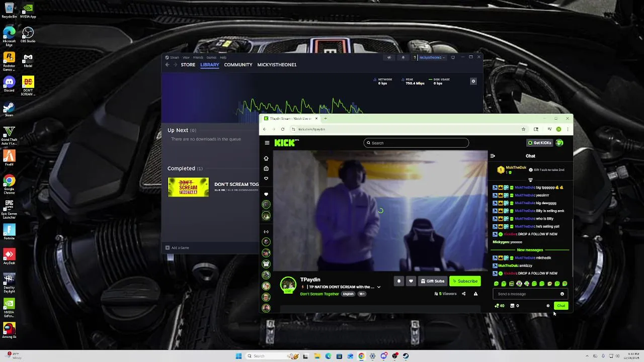The image size is (644, 362).
Task: Click Steam notifications bell icon
Action: [x=403, y=57]
